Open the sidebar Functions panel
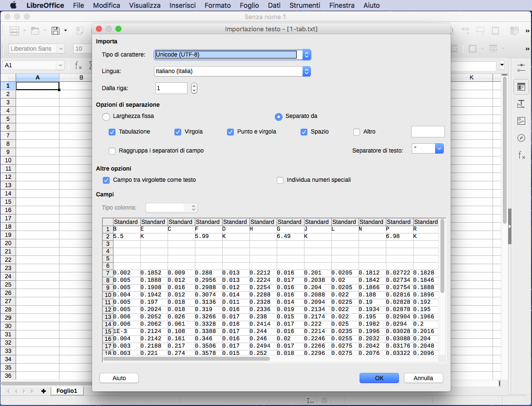 coord(521,155)
